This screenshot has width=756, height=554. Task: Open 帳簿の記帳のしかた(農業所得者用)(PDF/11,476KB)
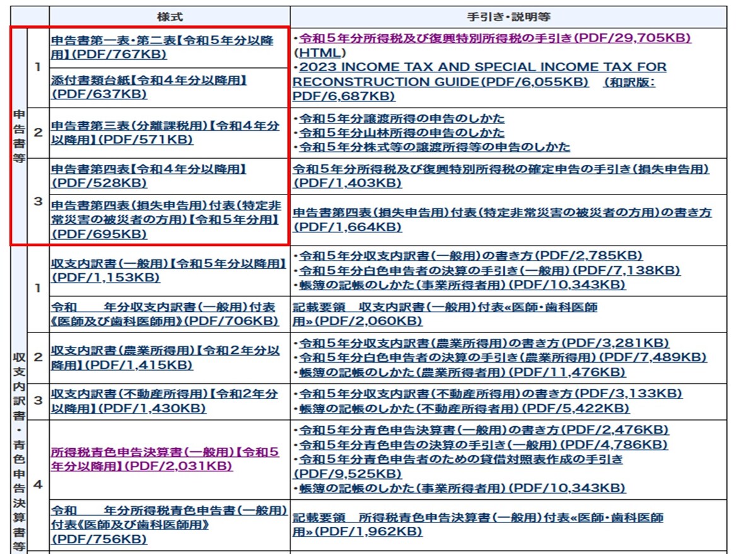462,372
